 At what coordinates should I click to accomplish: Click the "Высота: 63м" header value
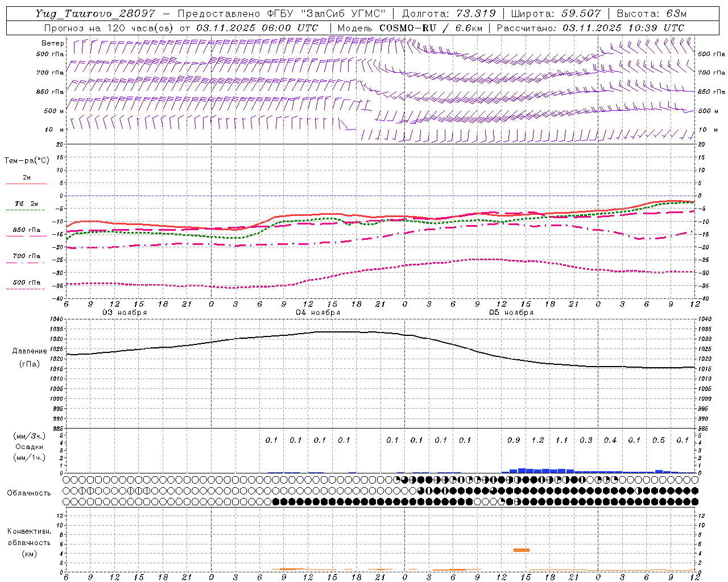[x=652, y=14]
